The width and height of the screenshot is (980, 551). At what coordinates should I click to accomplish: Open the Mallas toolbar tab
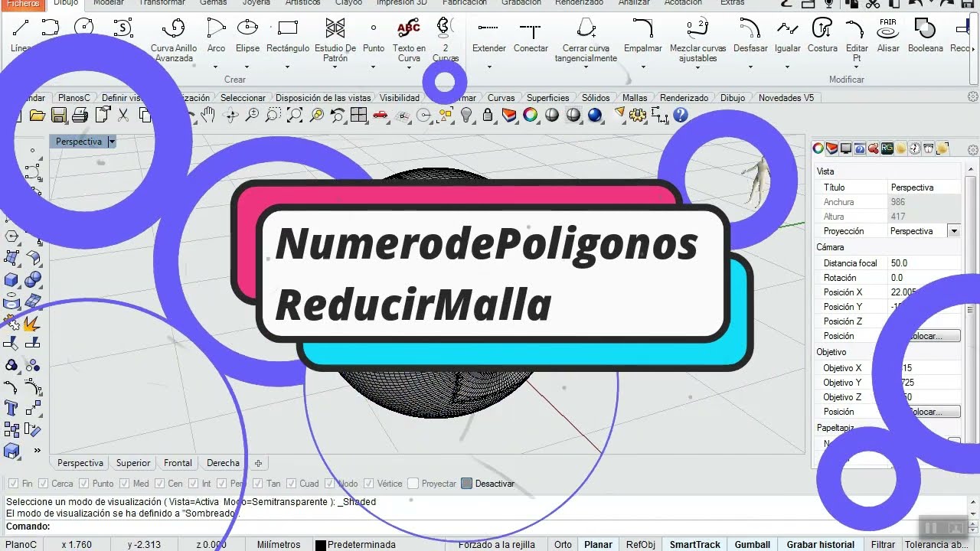635,98
